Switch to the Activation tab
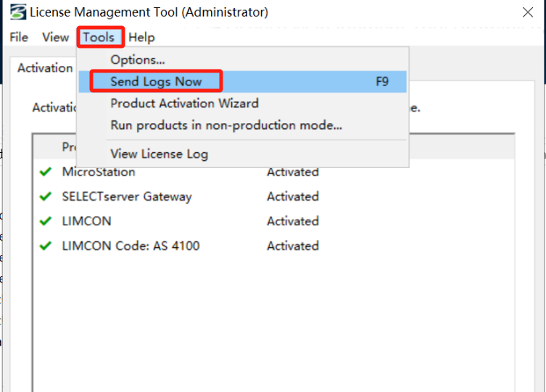Viewport: 546px width, 392px height. tap(45, 68)
